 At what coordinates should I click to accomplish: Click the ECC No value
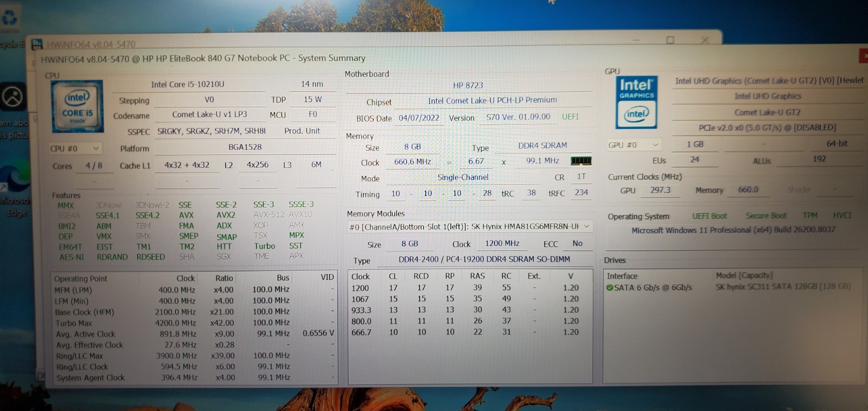coord(577,243)
